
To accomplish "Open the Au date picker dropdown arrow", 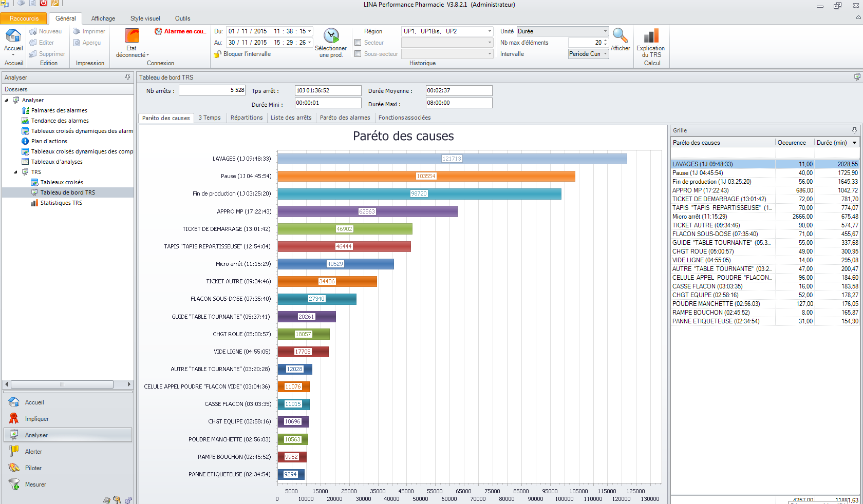I will pos(309,43).
